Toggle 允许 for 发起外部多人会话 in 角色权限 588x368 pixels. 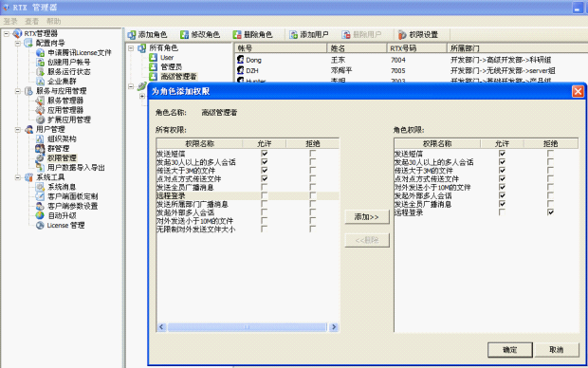coord(502,195)
